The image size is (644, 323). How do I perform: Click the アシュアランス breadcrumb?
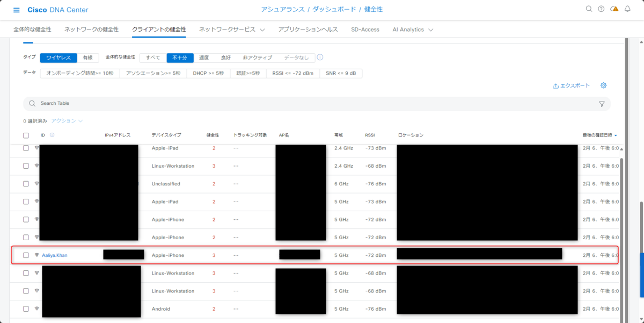click(x=282, y=10)
